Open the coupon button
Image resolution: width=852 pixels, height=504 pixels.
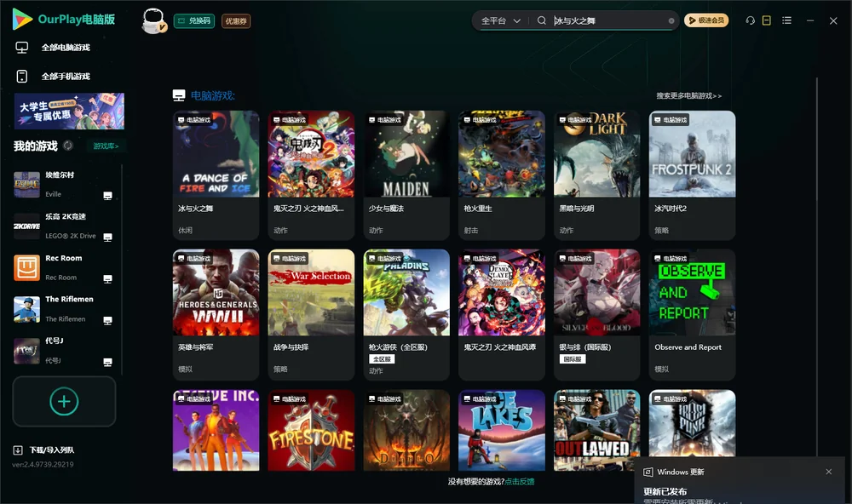236,21
